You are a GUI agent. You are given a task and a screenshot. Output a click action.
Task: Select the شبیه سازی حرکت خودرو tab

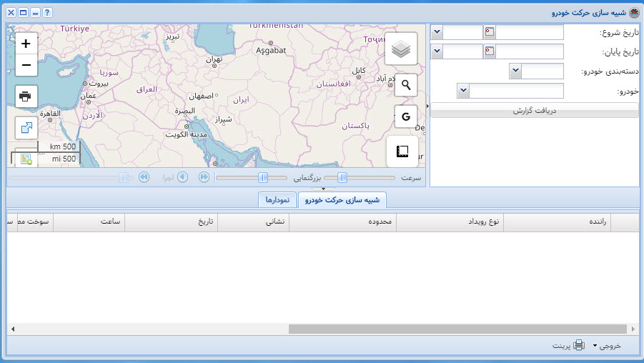tap(342, 200)
